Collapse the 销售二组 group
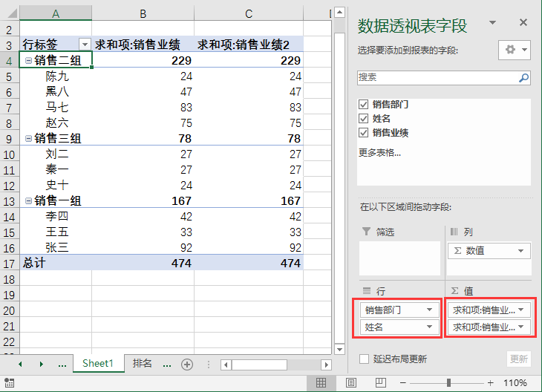 point(28,60)
